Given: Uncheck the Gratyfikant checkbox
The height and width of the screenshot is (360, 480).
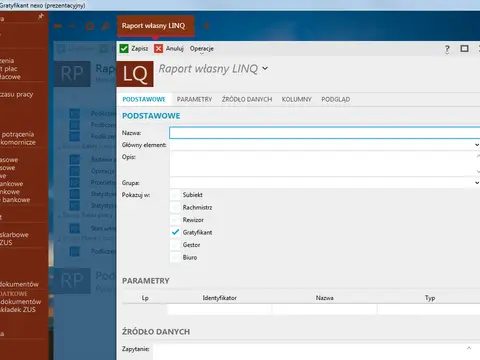Looking at the screenshot, I should (x=175, y=232).
